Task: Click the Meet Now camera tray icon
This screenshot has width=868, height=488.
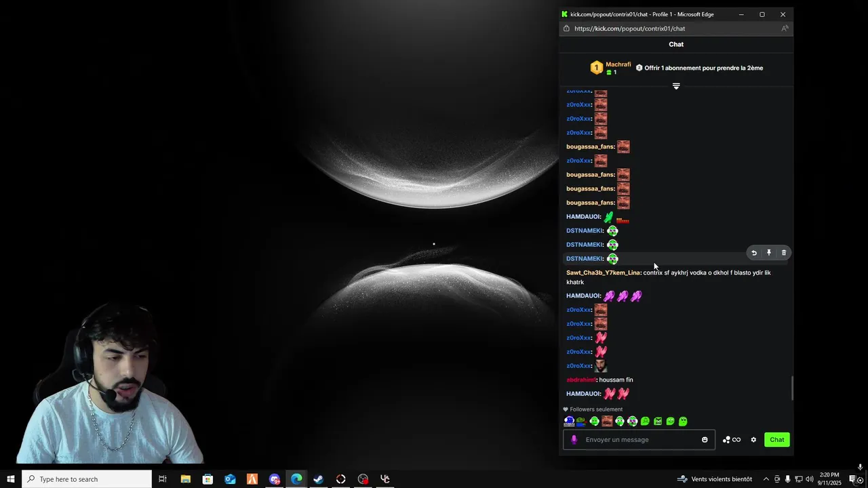Action: point(777,479)
